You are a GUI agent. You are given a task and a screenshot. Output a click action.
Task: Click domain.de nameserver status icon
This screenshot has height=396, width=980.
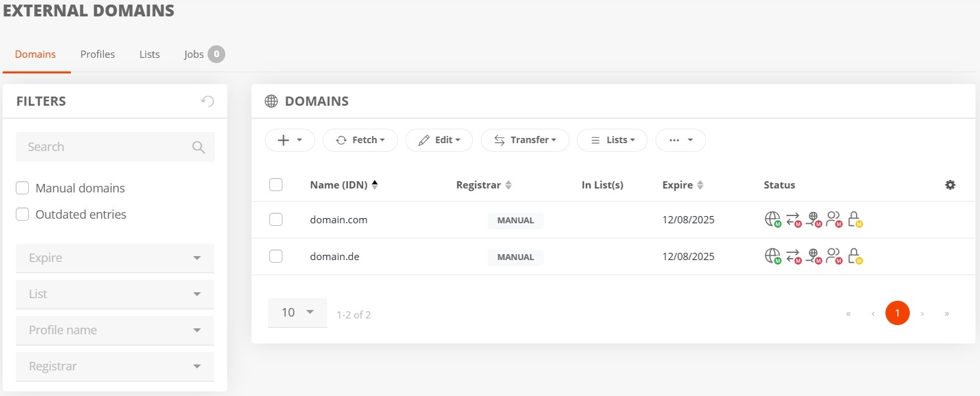[x=814, y=256]
